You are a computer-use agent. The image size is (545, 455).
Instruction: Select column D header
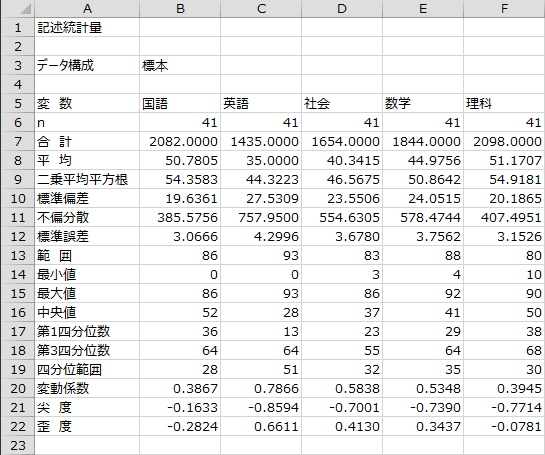[x=342, y=8]
